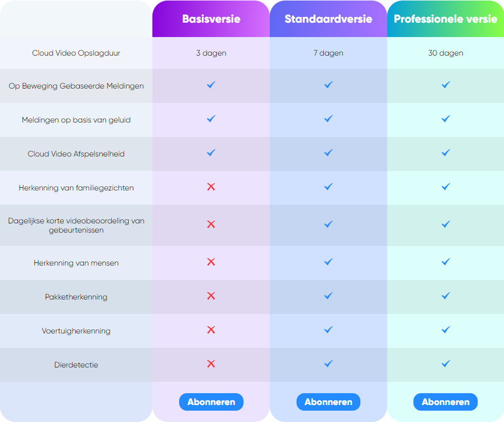Click Standaardversie checkmark for Meldingen op basis van geluid
The height and width of the screenshot is (422, 504).
pos(328,119)
